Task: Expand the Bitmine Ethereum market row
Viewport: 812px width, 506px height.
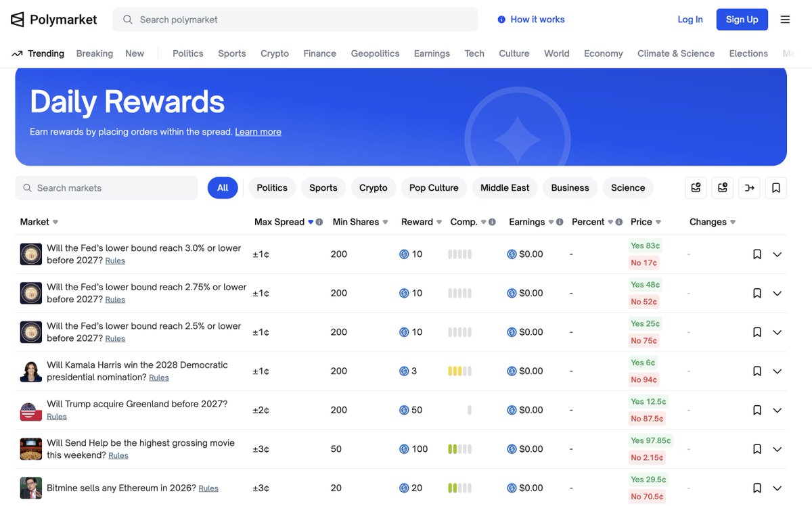Action: click(777, 488)
